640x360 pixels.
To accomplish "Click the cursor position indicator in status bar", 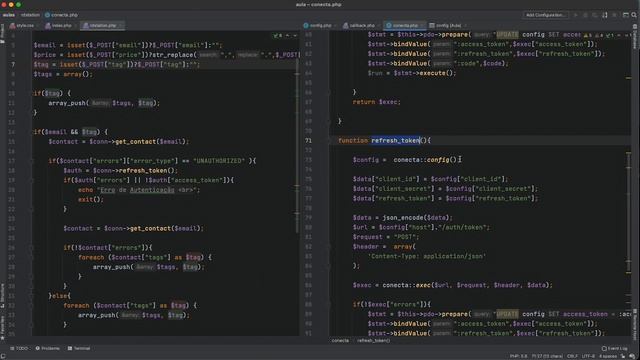I will (x=547, y=356).
